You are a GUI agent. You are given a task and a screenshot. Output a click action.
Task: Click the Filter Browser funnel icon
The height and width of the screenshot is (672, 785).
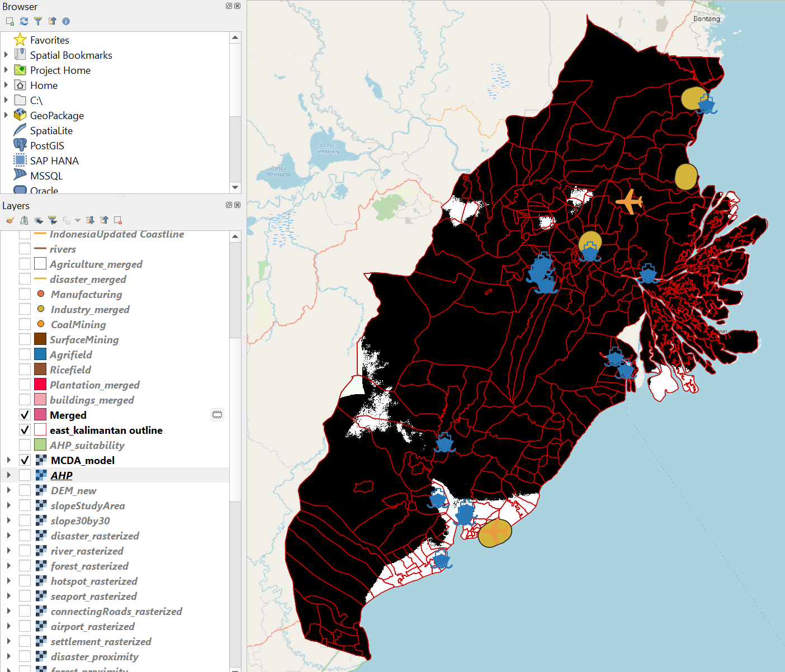click(x=38, y=21)
